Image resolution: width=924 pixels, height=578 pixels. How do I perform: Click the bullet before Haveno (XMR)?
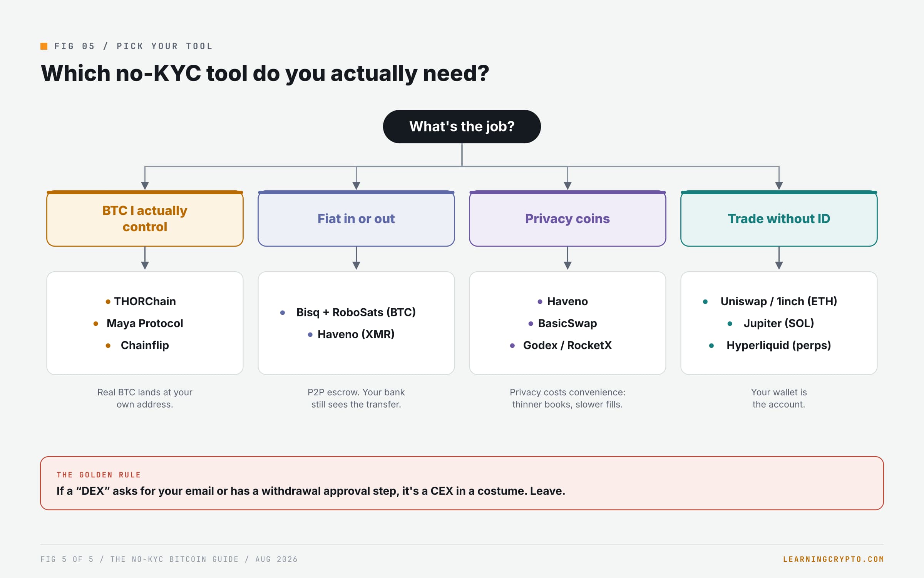coord(310,334)
